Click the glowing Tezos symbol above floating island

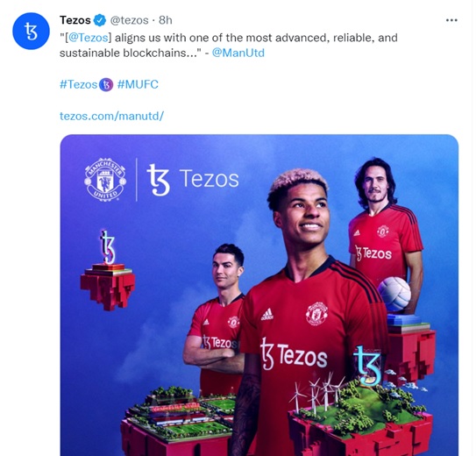(x=108, y=247)
